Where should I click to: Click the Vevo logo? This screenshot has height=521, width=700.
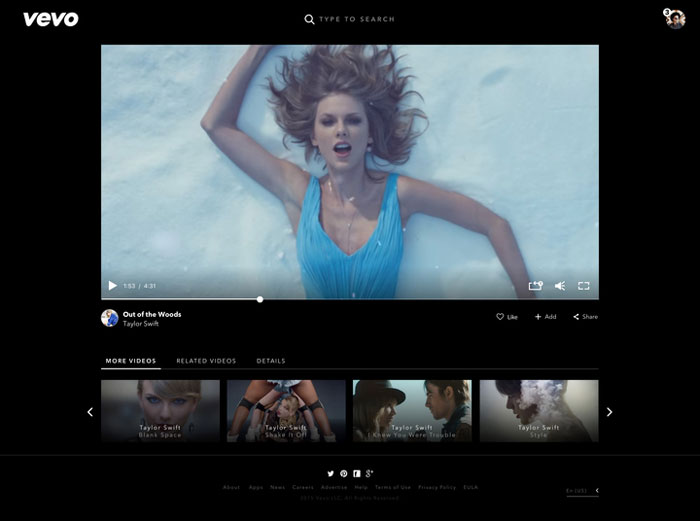pos(50,19)
